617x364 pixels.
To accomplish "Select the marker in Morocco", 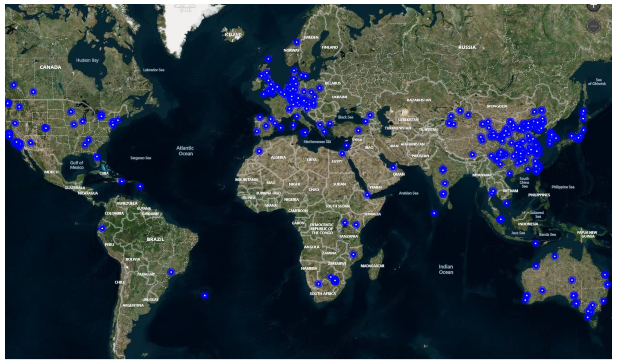I will pos(259,151).
